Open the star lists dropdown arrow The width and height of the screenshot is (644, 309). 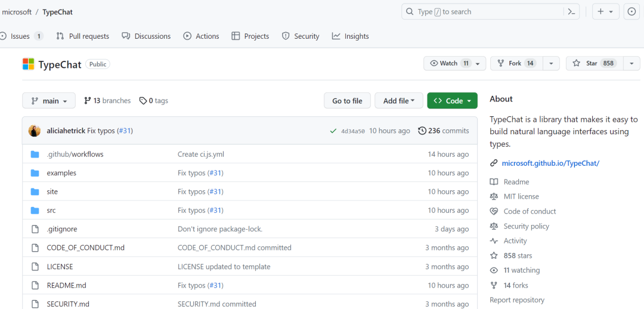631,63
